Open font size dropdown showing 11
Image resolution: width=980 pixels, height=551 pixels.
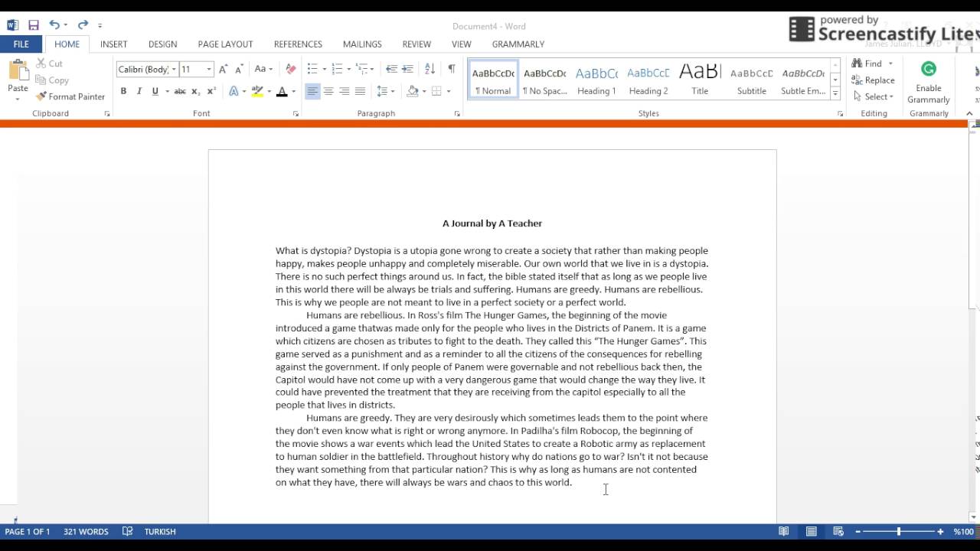point(209,69)
